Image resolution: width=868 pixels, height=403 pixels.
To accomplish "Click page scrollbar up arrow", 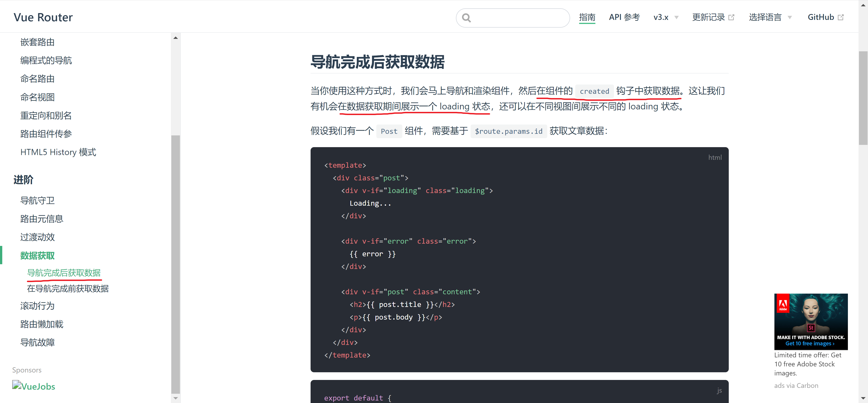I will [863, 5].
